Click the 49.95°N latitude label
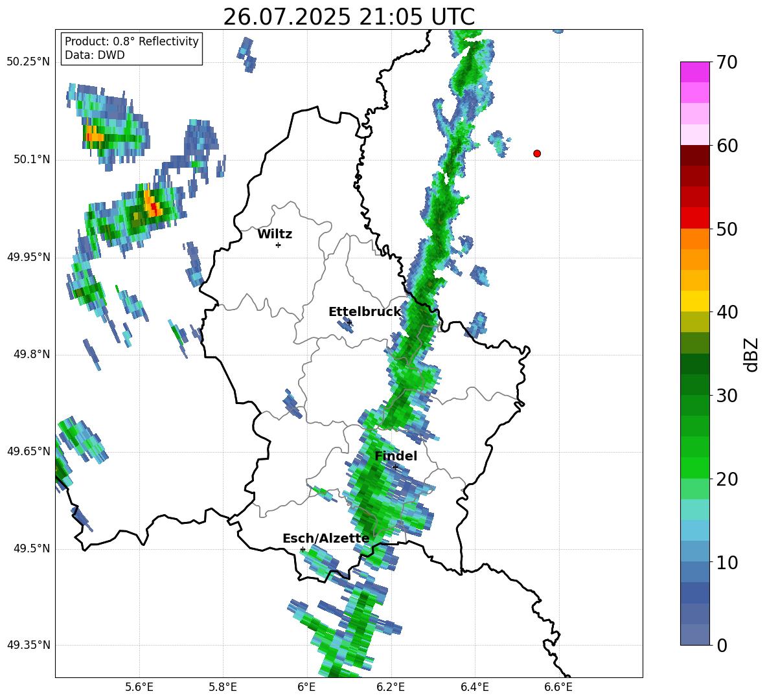767x700 pixels. click(x=29, y=257)
